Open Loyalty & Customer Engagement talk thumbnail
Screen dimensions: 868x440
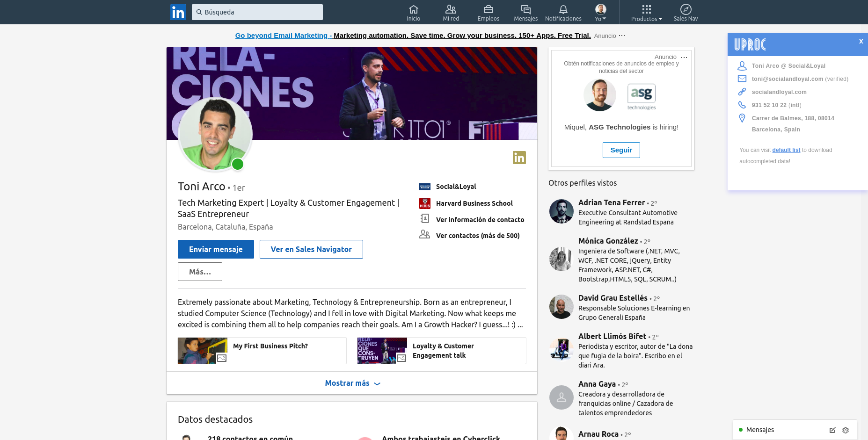pos(382,351)
